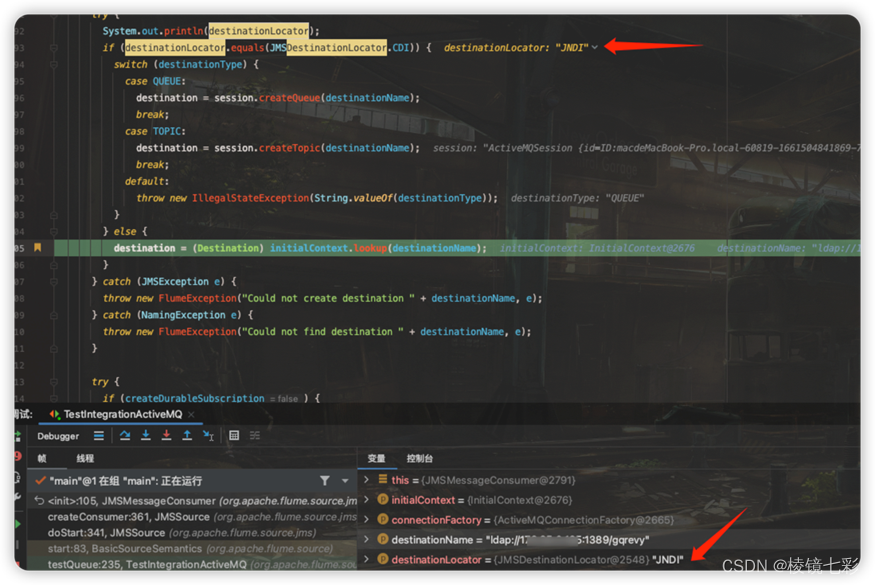Click the Step Over debugger icon

[x=125, y=435]
